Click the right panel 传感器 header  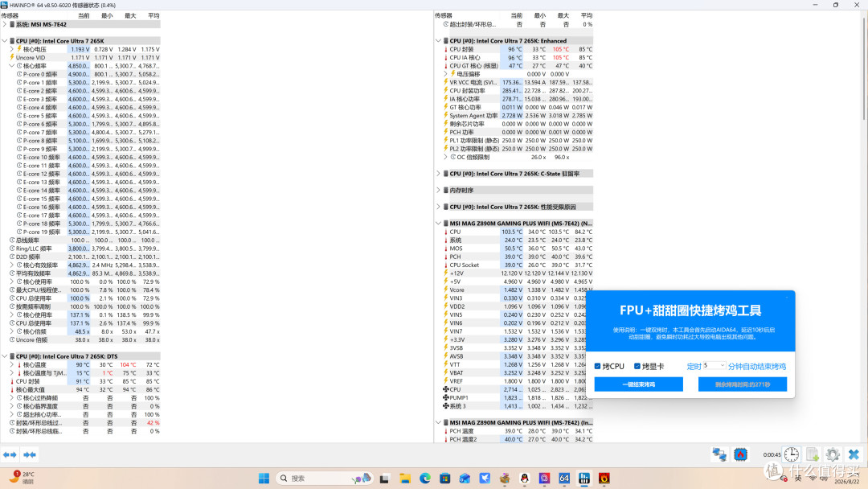(444, 15)
